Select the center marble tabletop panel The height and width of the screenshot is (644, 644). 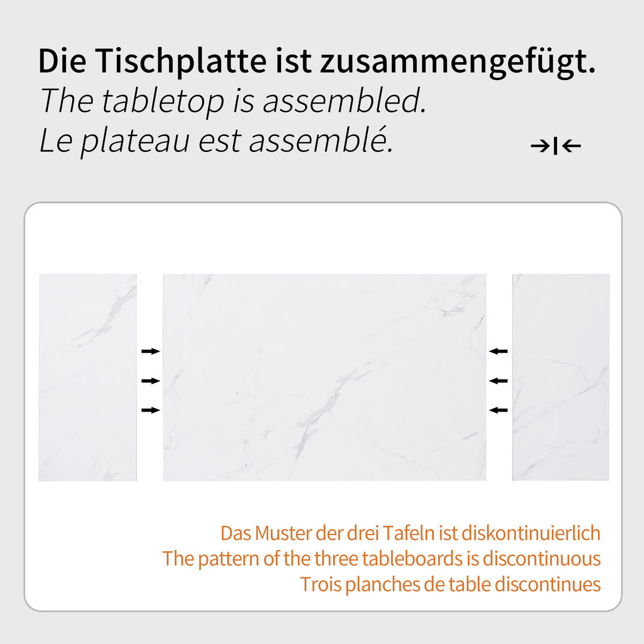pos(325,377)
